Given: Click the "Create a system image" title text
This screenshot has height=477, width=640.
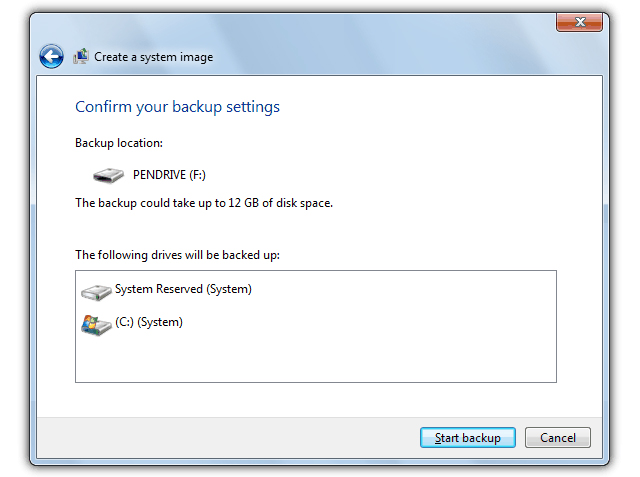Looking at the screenshot, I should pos(153,58).
